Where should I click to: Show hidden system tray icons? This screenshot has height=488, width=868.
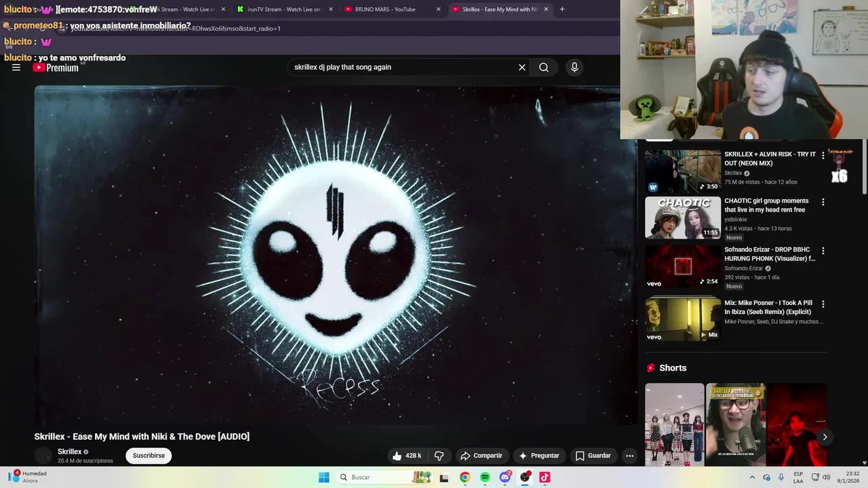click(x=752, y=477)
